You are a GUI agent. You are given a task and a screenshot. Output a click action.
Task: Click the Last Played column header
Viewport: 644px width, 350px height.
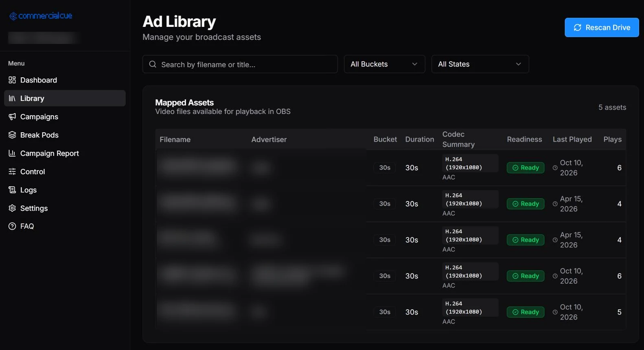572,140
